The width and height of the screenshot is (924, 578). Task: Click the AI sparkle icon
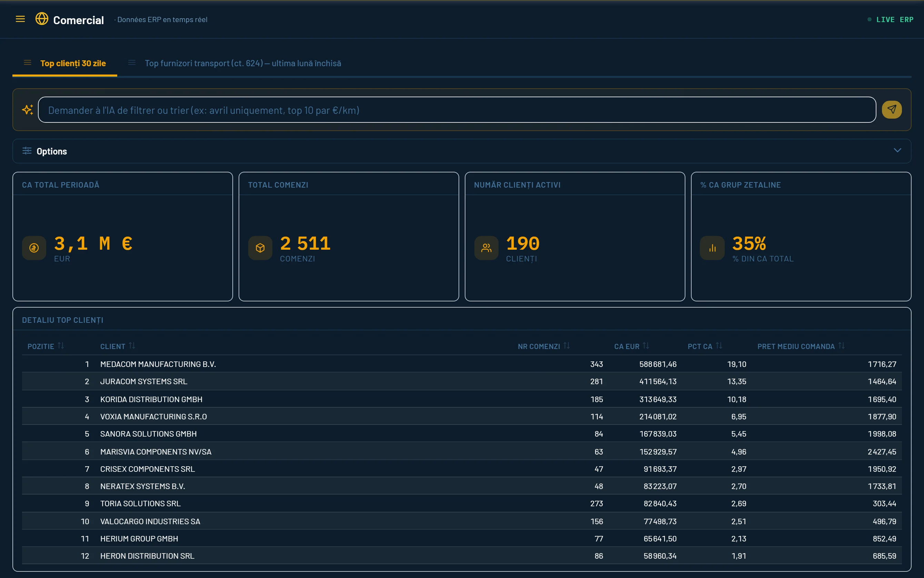pyautogui.click(x=28, y=110)
